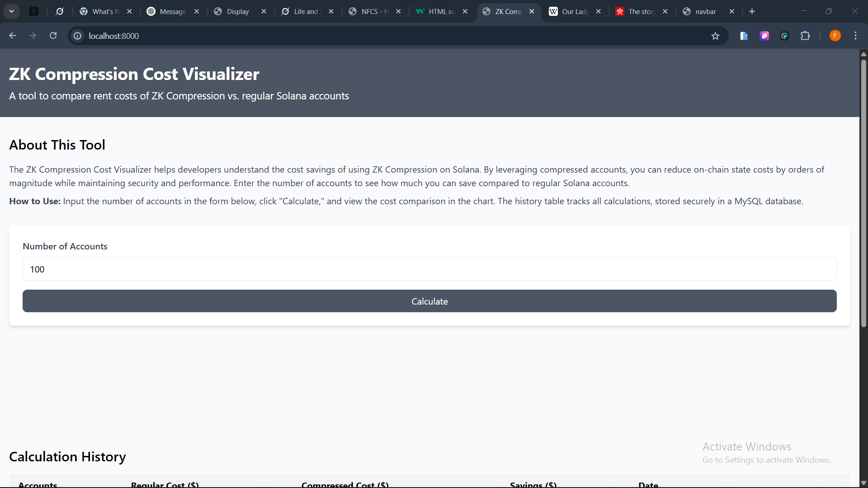The width and height of the screenshot is (868, 488).
Task: Open the dark round extension icon
Action: (x=784, y=36)
